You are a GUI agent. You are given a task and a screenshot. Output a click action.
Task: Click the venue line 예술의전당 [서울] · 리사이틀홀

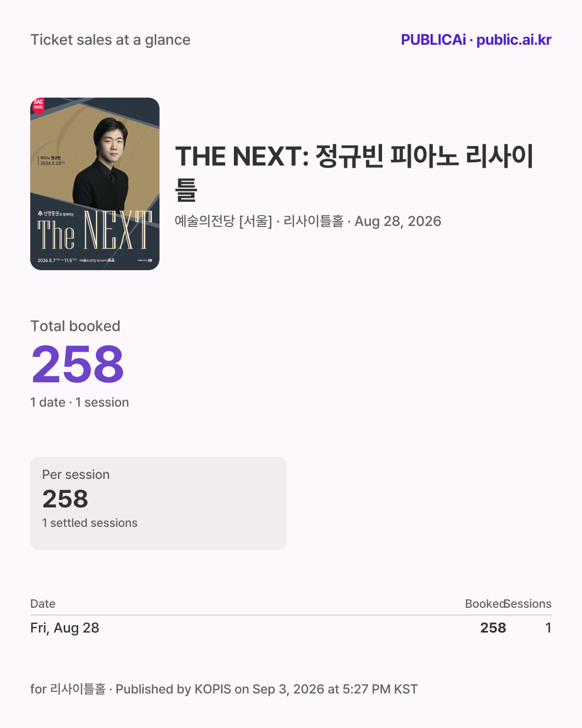click(x=259, y=221)
